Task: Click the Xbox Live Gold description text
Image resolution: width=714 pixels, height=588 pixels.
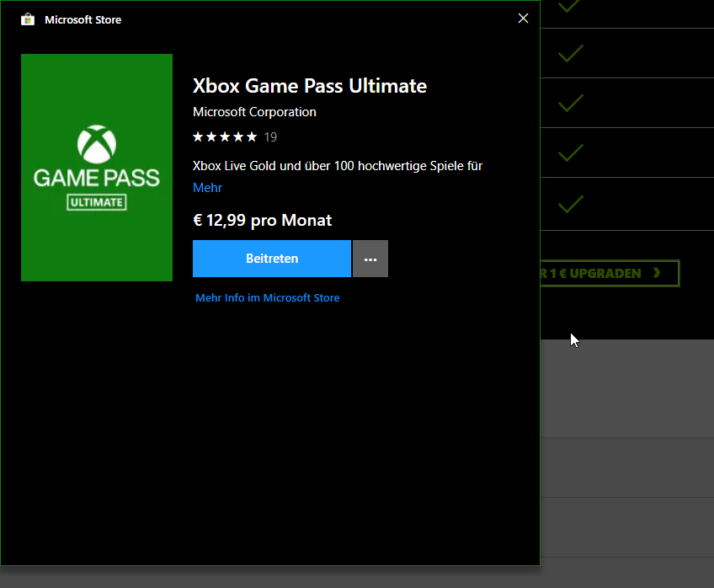Action: [x=337, y=166]
